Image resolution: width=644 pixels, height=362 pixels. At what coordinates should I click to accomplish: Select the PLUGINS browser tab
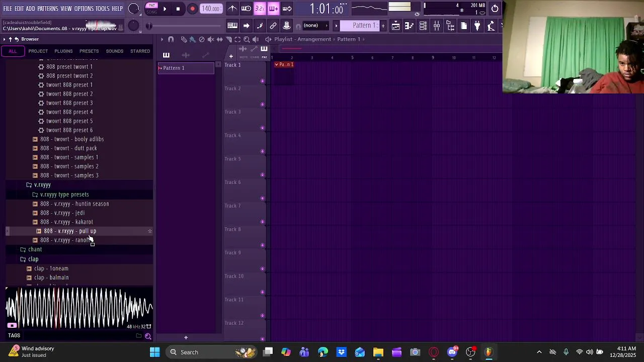[x=63, y=51]
